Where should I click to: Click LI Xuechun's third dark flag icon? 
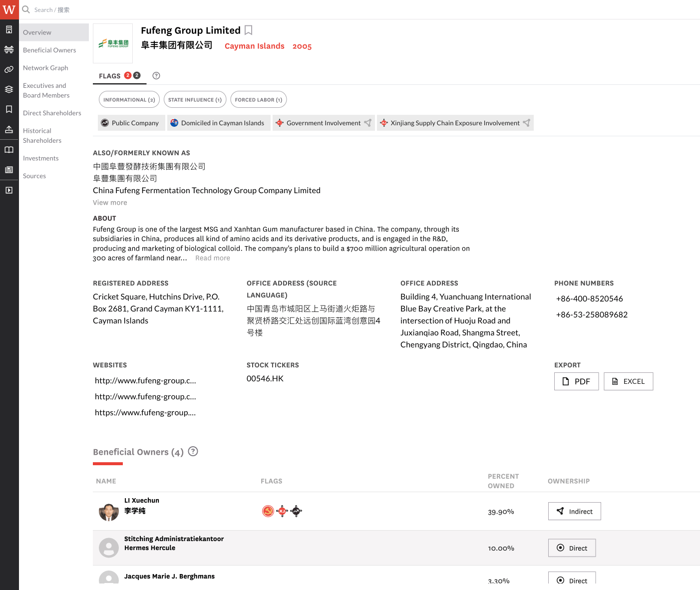pos(296,511)
